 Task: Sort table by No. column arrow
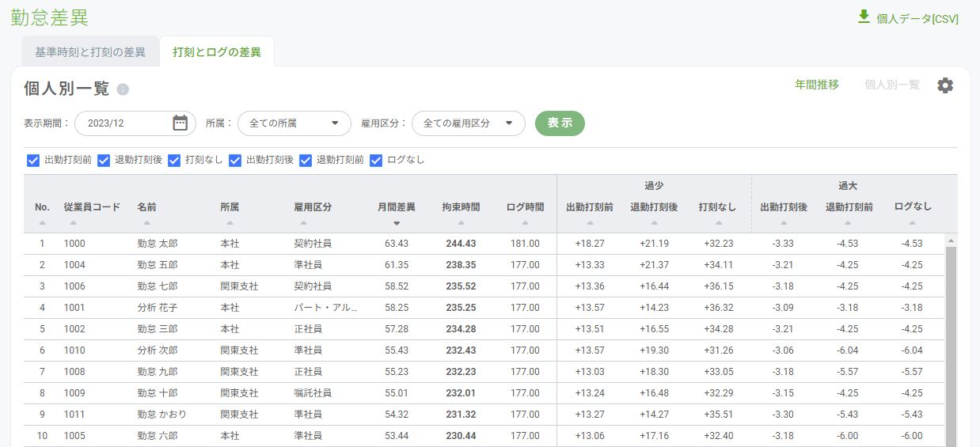[x=42, y=223]
